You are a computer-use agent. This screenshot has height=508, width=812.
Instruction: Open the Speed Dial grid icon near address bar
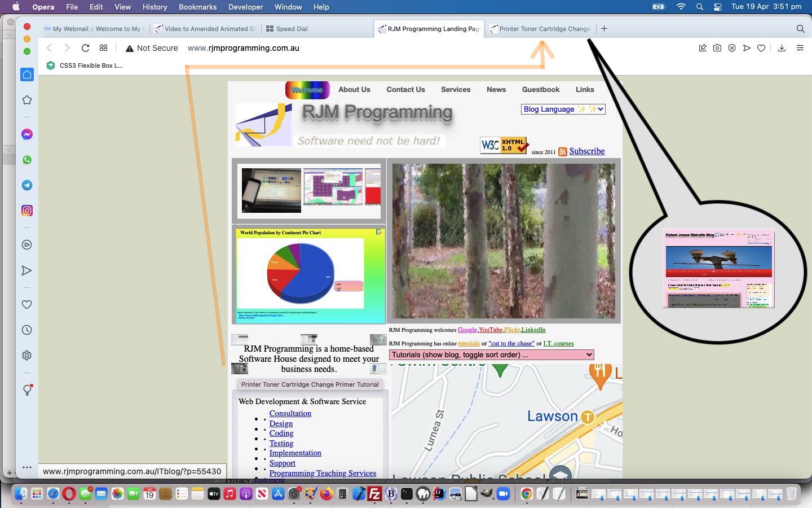103,48
